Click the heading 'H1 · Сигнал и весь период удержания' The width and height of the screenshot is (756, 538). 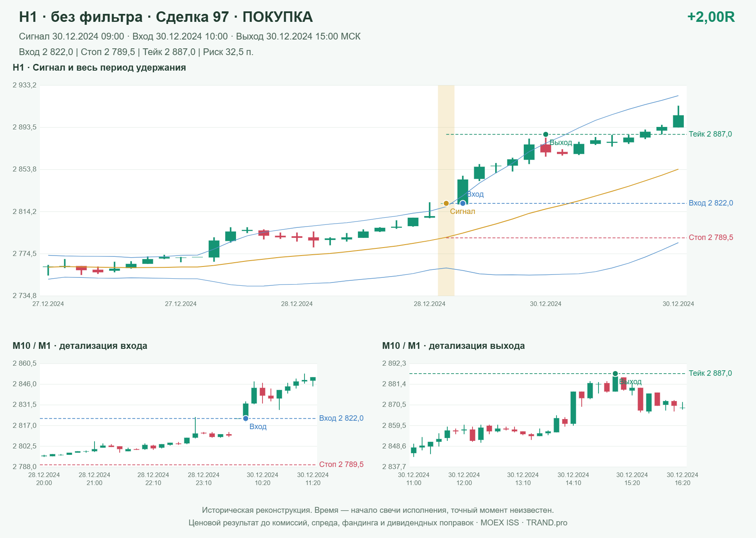tap(99, 68)
